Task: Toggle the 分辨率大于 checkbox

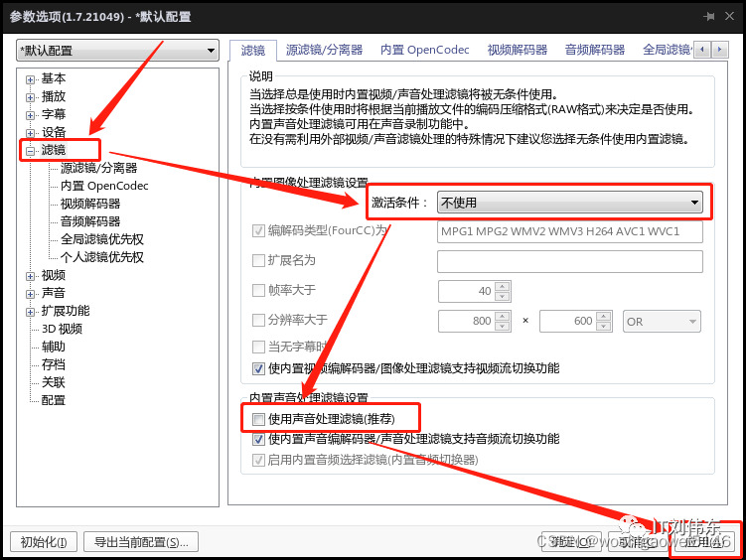Action: tap(258, 320)
